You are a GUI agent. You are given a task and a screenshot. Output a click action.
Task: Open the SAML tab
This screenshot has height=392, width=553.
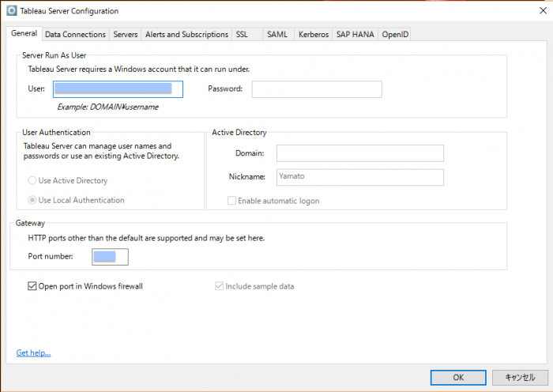(277, 34)
